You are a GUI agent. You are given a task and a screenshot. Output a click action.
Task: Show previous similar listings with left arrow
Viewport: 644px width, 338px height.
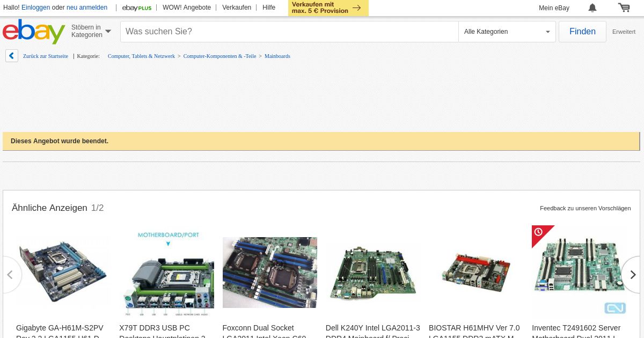(10, 275)
